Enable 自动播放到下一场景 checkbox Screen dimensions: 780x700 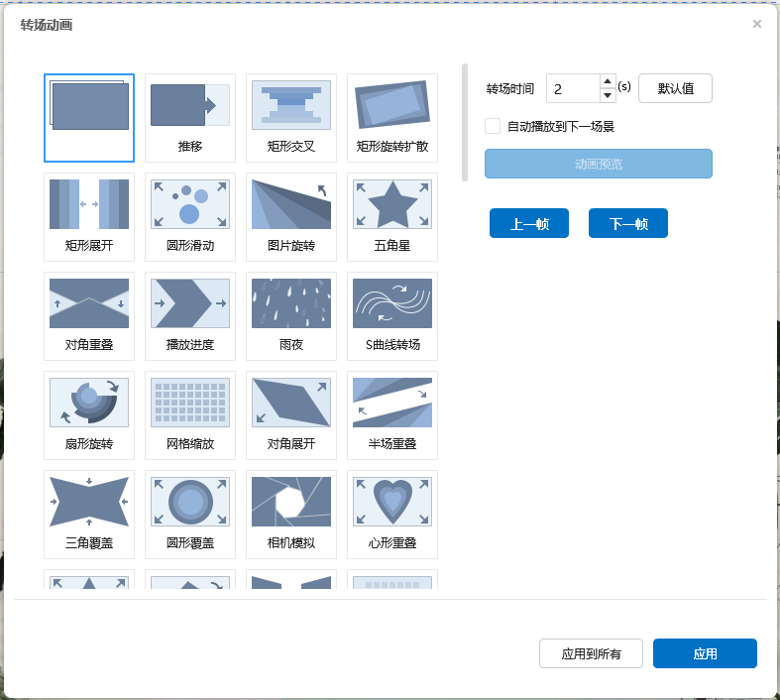coord(493,126)
